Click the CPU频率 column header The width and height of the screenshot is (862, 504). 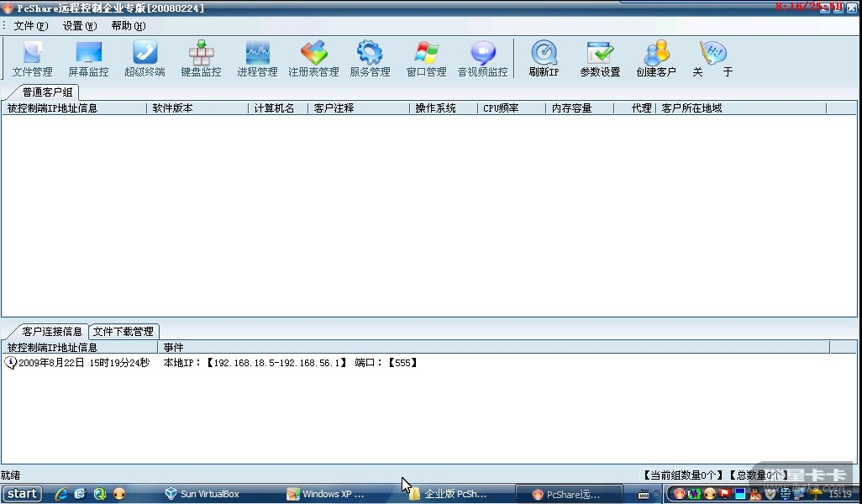point(512,108)
